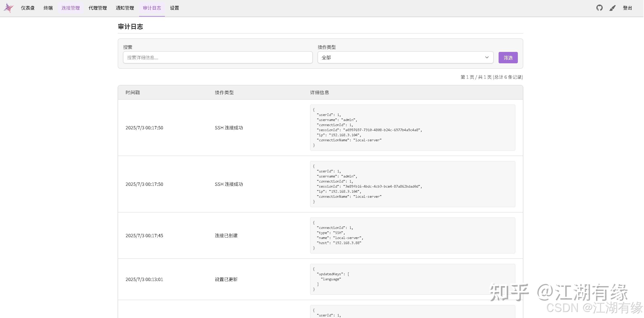Select the 审计日志 tab
The height and width of the screenshot is (318, 644).
pos(152,8)
